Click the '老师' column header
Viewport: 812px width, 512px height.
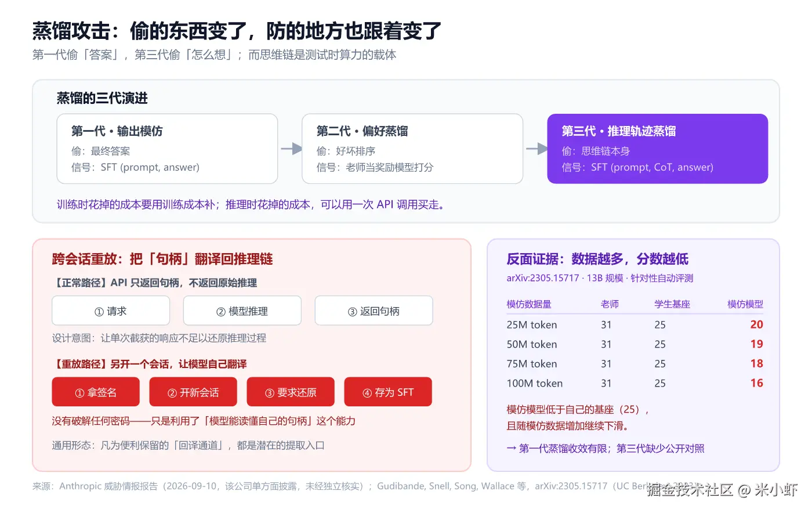[610, 304]
